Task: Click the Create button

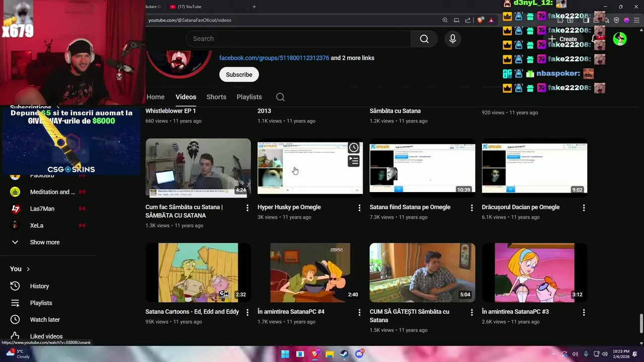Action: (x=563, y=39)
